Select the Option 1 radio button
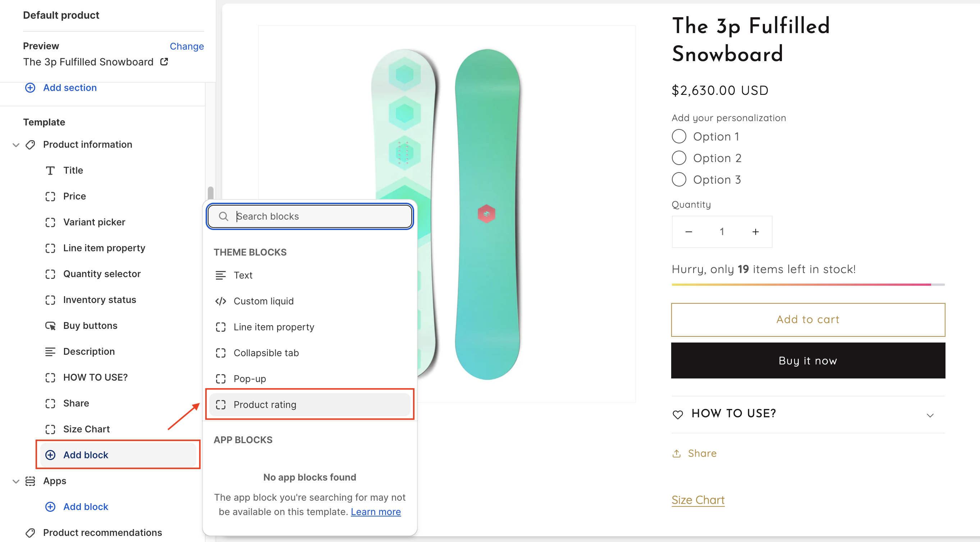The image size is (980, 542). tap(679, 136)
